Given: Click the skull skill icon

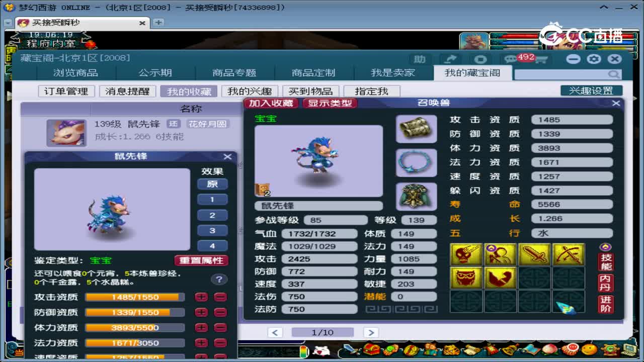Looking at the screenshot, I should coord(466,254).
